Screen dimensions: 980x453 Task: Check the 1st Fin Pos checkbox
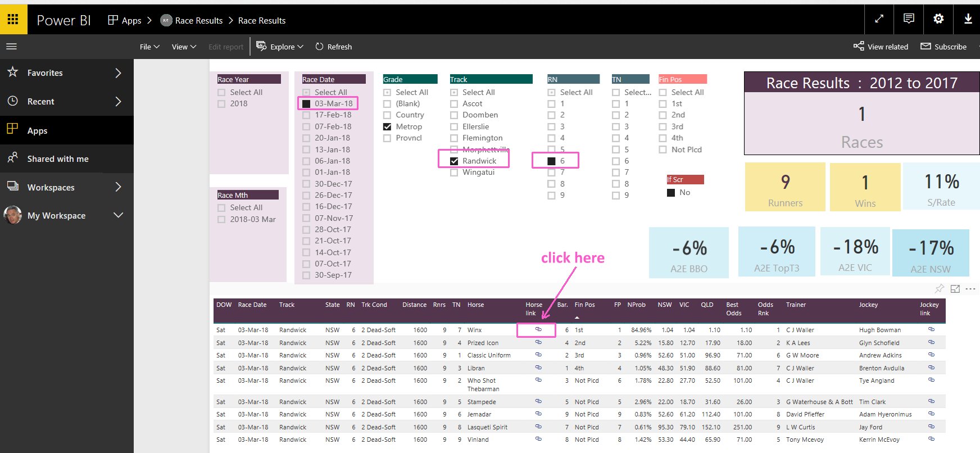[663, 103]
